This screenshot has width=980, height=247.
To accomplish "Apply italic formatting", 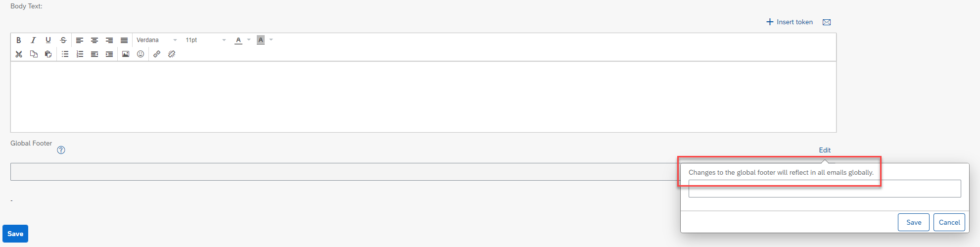I will tap(33, 40).
